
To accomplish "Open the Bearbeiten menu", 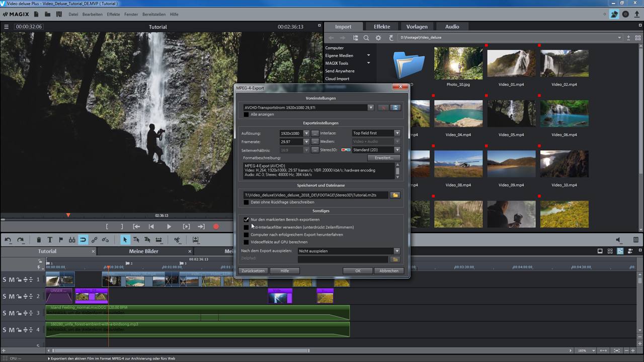I will pyautogui.click(x=92, y=14).
